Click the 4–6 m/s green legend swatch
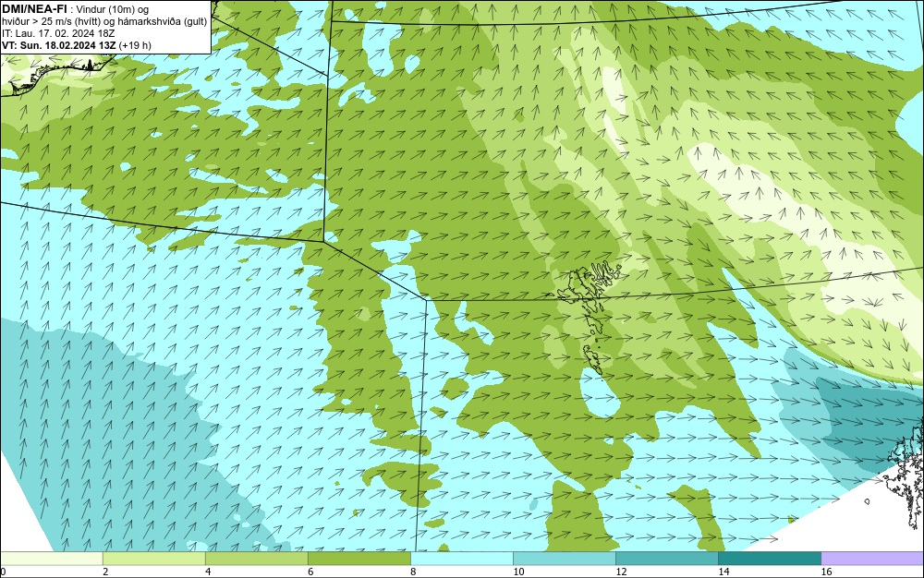Viewport: 924px width, 578px height. [256, 559]
